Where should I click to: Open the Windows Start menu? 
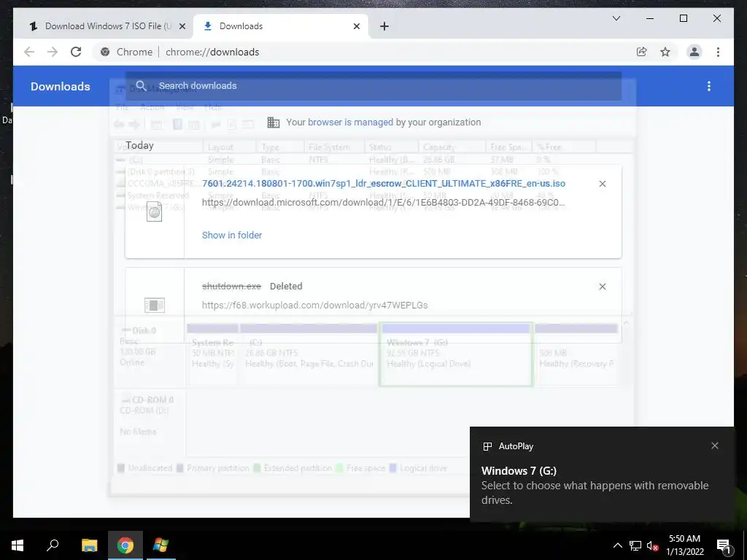pos(18,545)
